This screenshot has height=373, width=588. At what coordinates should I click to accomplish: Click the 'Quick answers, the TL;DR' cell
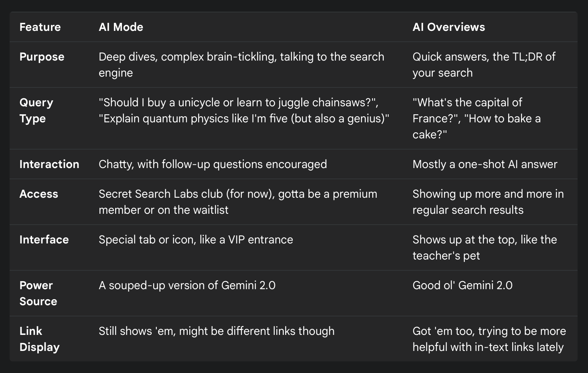pyautogui.click(x=484, y=65)
